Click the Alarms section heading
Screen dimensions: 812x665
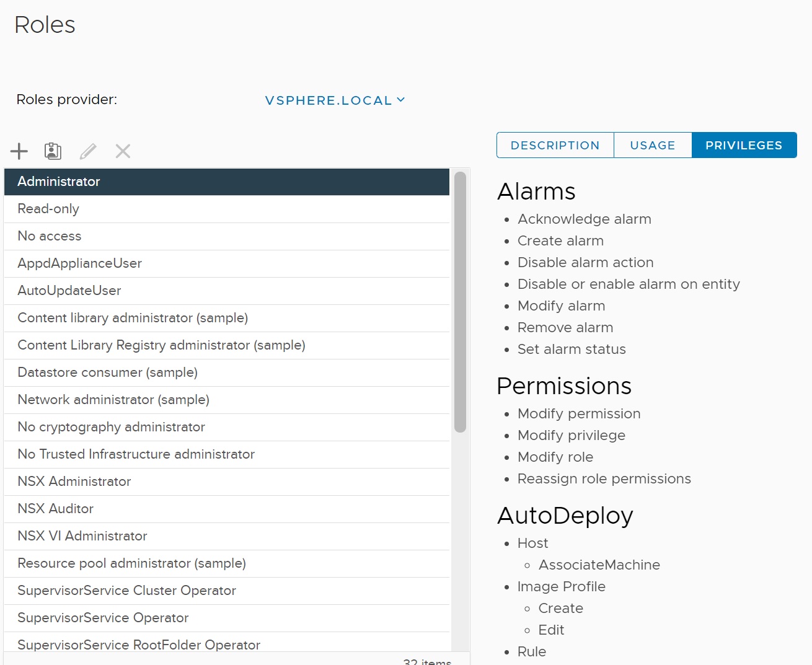536,192
